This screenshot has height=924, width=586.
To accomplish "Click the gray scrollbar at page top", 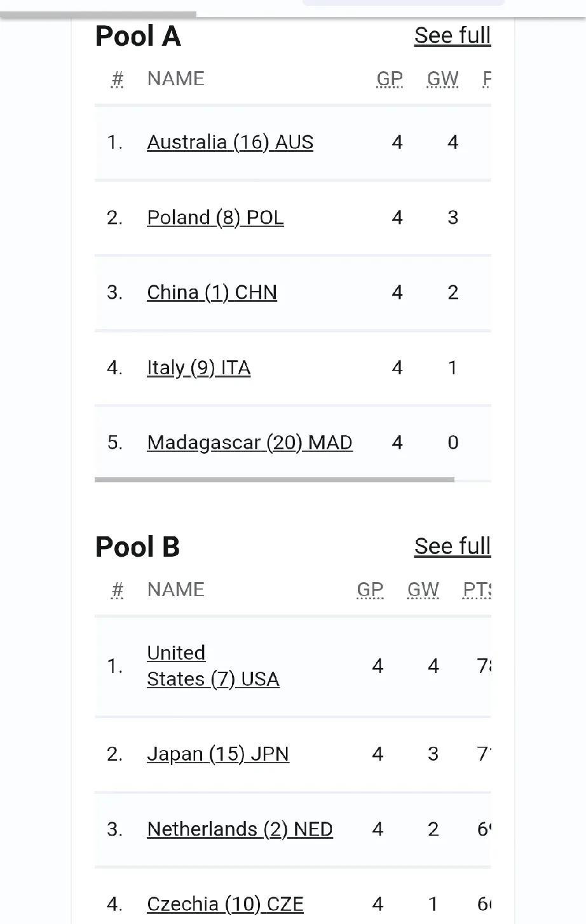I will point(99,14).
